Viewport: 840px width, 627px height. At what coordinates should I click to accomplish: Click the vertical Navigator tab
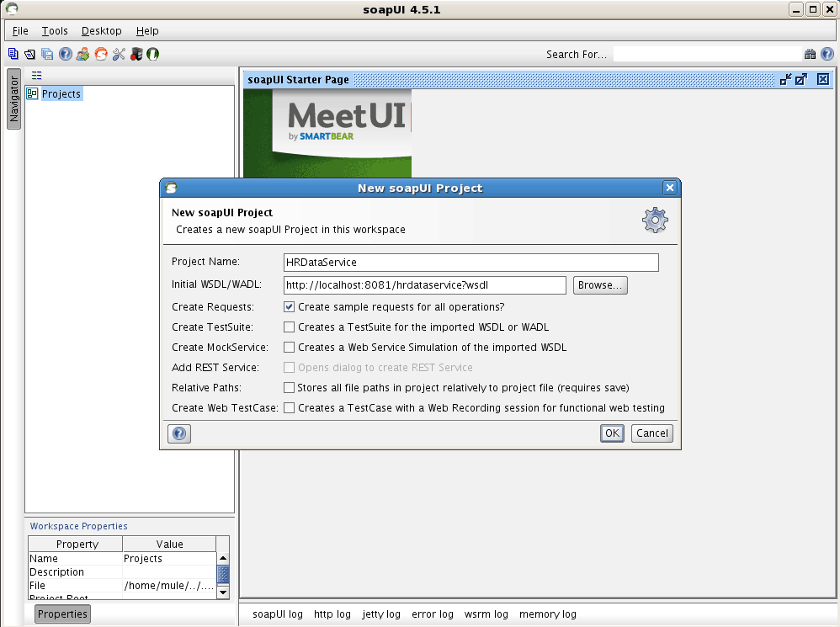14,99
